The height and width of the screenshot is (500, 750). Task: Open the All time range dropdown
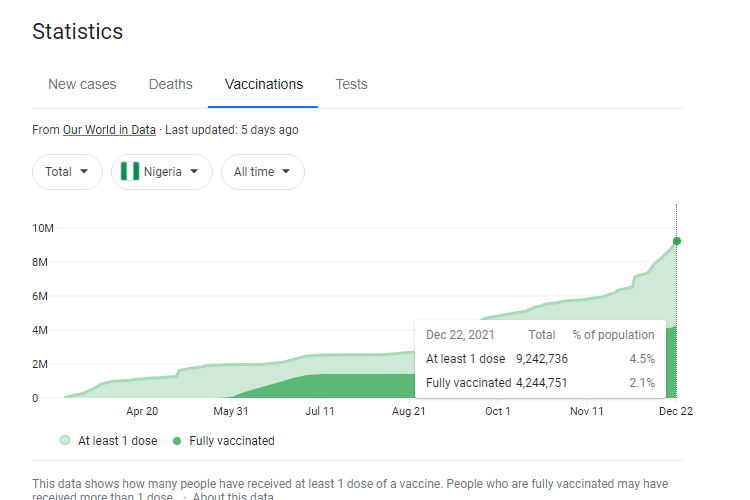pos(263,172)
